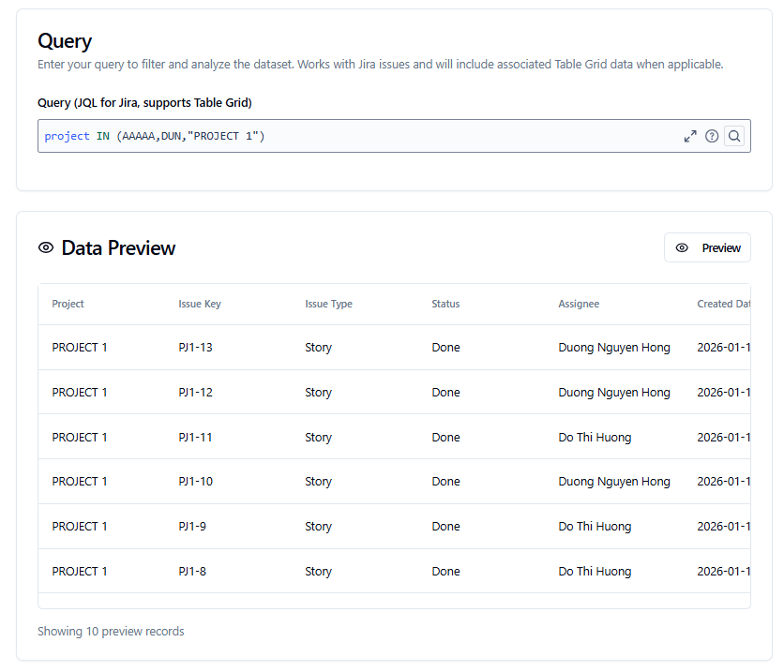Select the PJ1-10 issue key cell

click(195, 482)
